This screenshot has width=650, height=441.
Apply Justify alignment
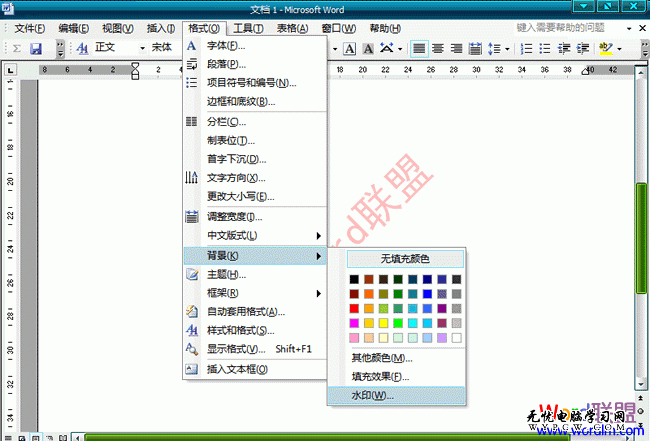click(x=419, y=49)
